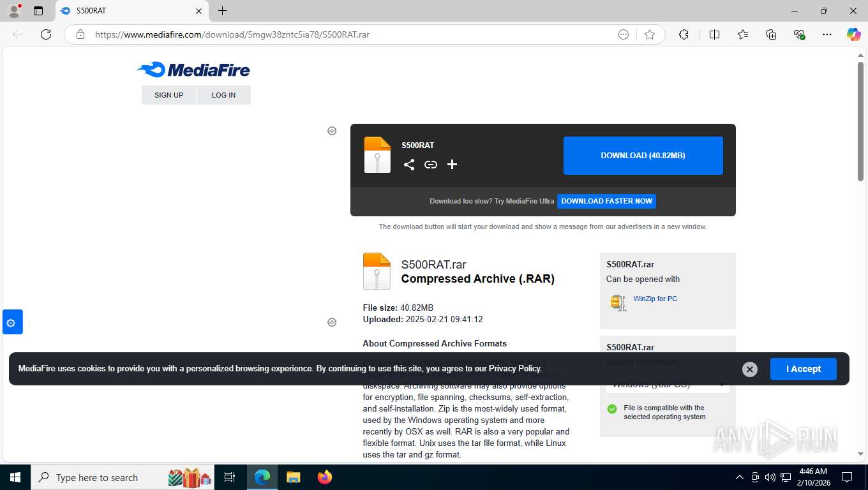Add page to favorites star

tap(650, 34)
